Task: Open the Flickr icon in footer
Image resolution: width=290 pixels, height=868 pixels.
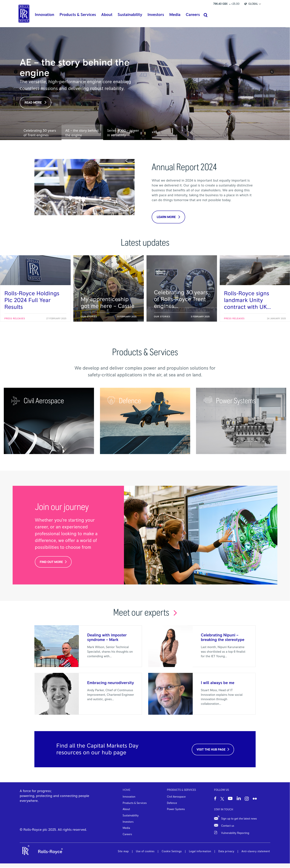Action: coord(255,799)
